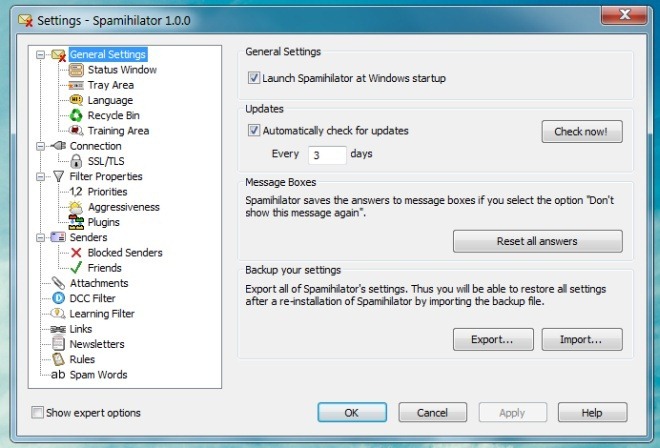This screenshot has height=448, width=660.
Task: Open the Status Window settings page
Action: pyautogui.click(x=122, y=70)
